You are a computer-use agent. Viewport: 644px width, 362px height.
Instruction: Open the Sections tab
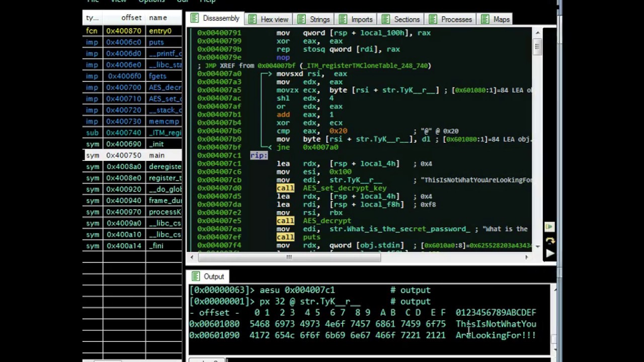point(401,20)
